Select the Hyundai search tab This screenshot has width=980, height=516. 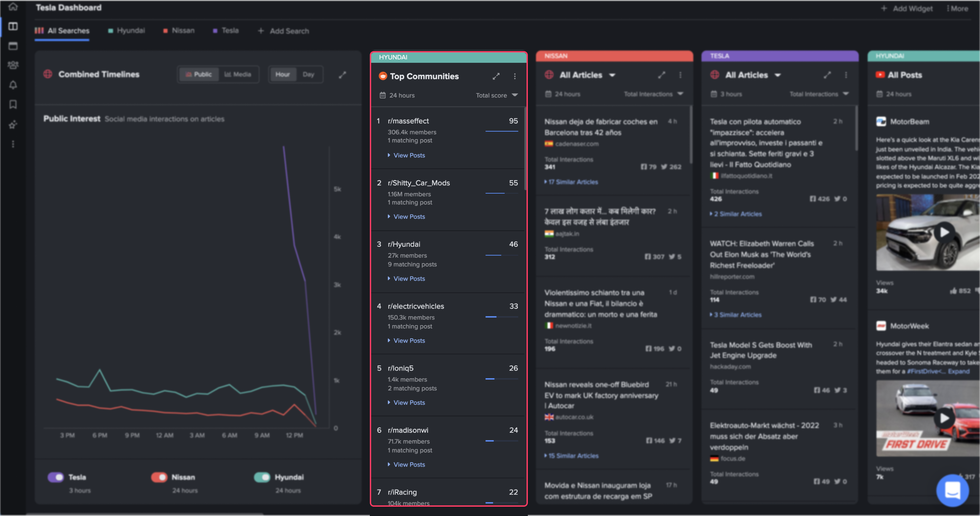pyautogui.click(x=126, y=31)
